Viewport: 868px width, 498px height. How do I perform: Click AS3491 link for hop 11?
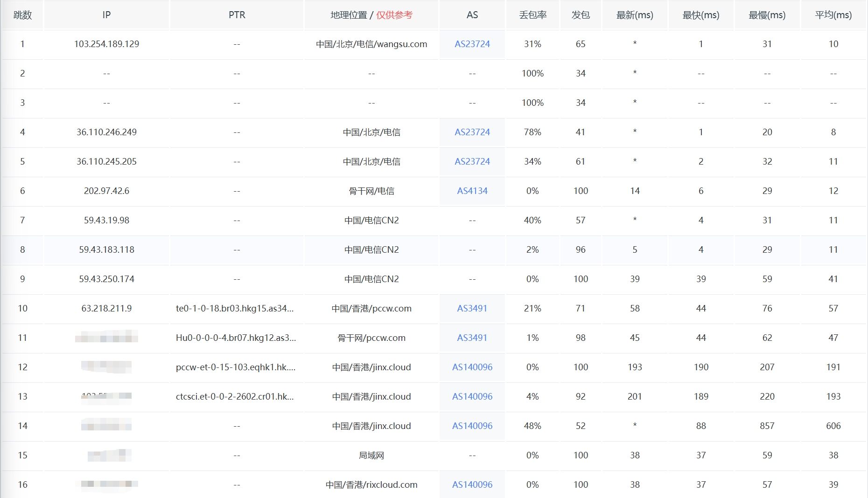click(472, 338)
